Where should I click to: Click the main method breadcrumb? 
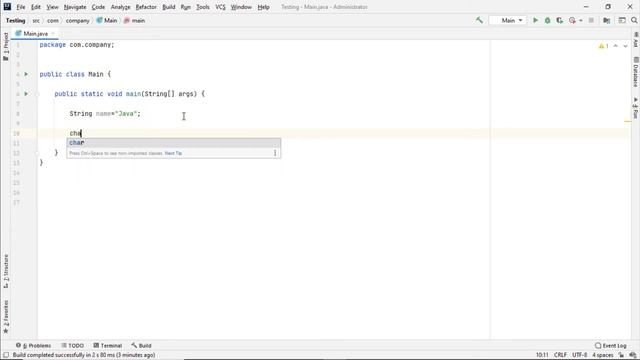134,20
